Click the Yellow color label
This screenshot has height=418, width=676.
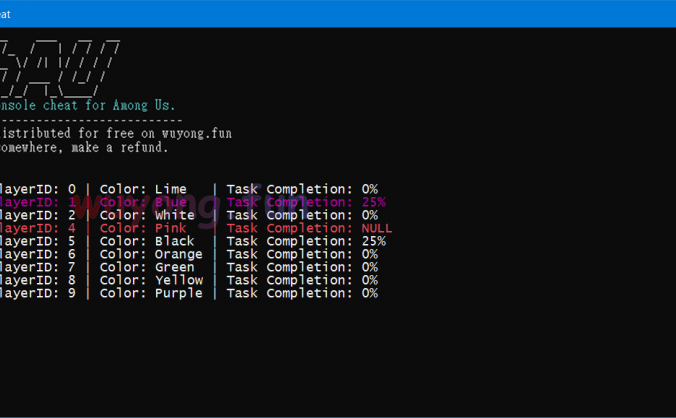179,280
